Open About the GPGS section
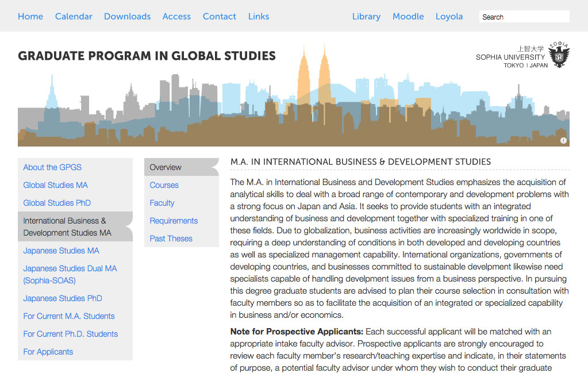The image size is (588, 377). pos(52,167)
